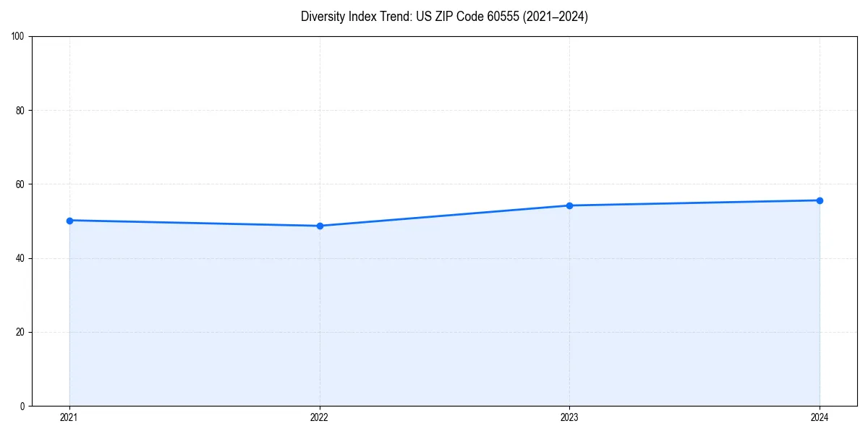The width and height of the screenshot is (868, 434).
Task: Click the 20 y-axis tick label
Action: 20,331
